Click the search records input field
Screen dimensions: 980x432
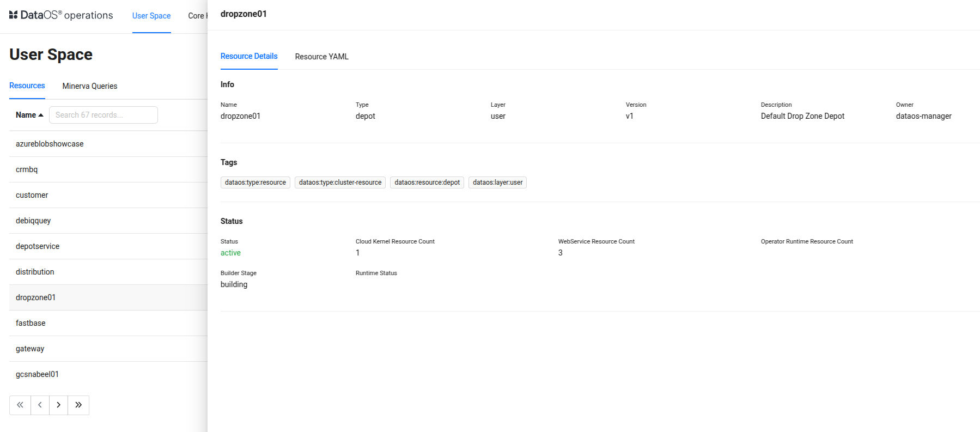(104, 115)
